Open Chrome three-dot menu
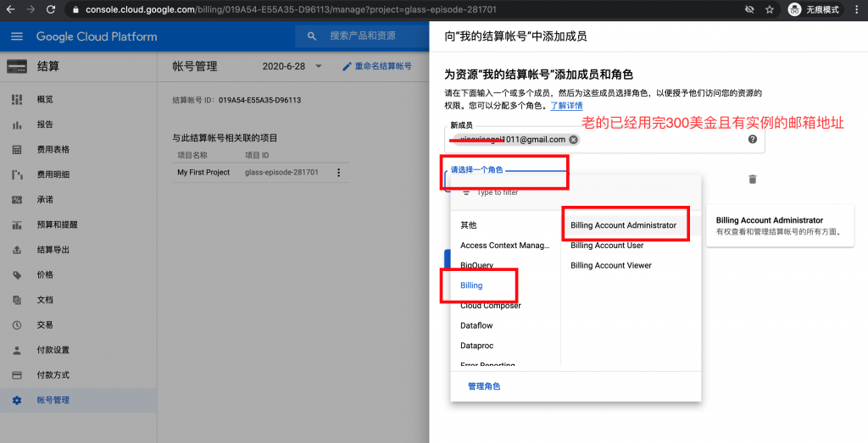The width and height of the screenshot is (868, 443). click(856, 9)
